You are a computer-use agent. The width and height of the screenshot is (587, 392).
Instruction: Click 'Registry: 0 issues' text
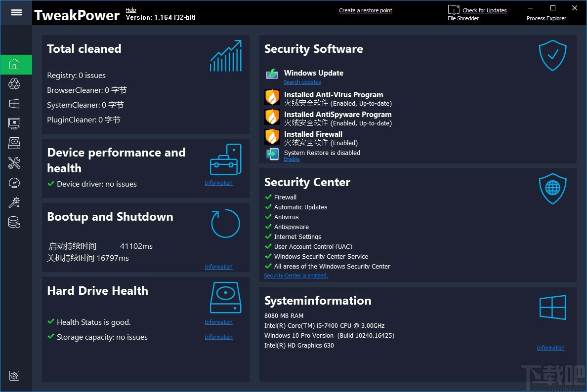77,76
